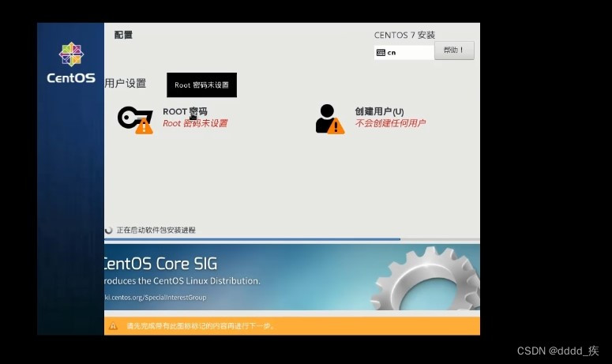
Task: Click the CentOS logo in sidebar
Action: tap(71, 63)
